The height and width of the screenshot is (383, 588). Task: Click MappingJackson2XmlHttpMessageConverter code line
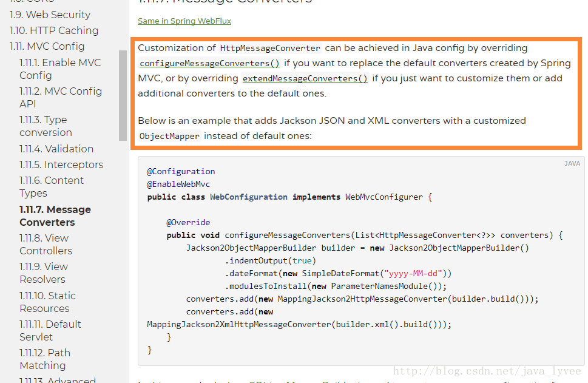299,325
